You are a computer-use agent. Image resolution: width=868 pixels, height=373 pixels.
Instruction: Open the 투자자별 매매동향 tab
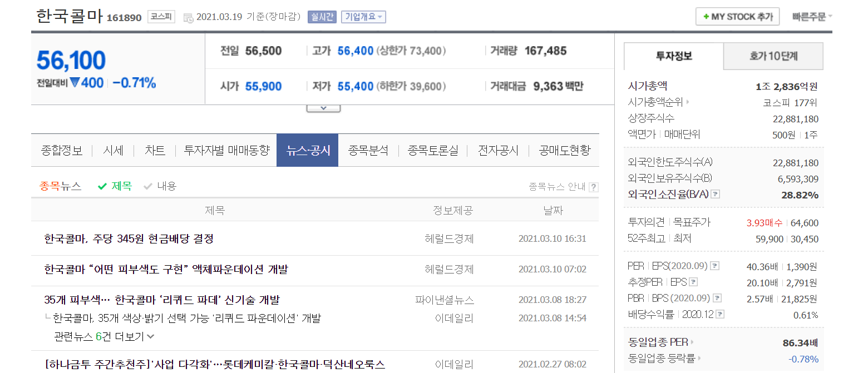[227, 150]
